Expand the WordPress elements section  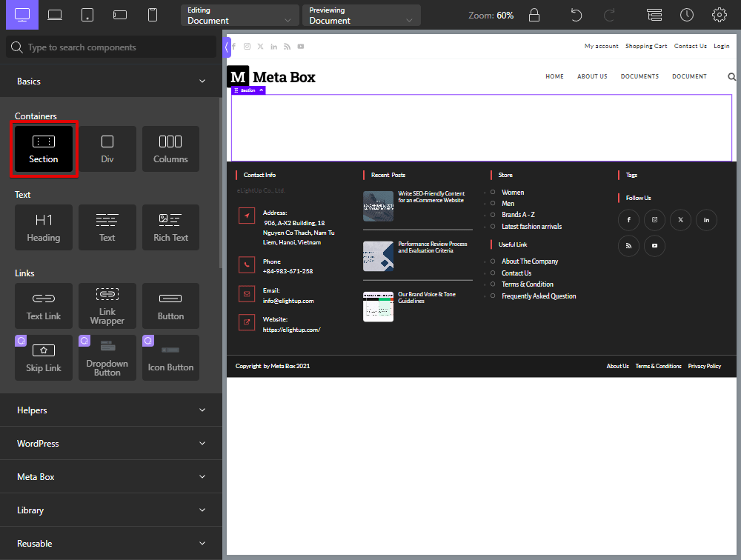click(111, 443)
